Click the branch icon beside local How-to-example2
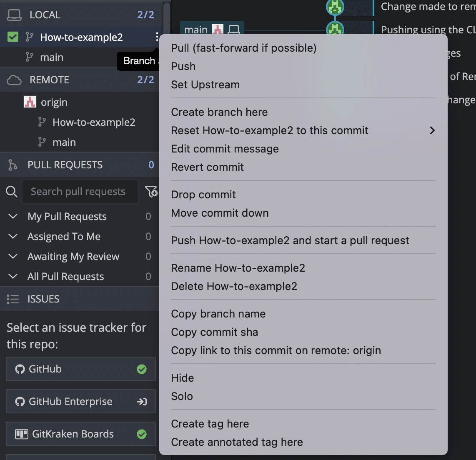 [x=29, y=37]
